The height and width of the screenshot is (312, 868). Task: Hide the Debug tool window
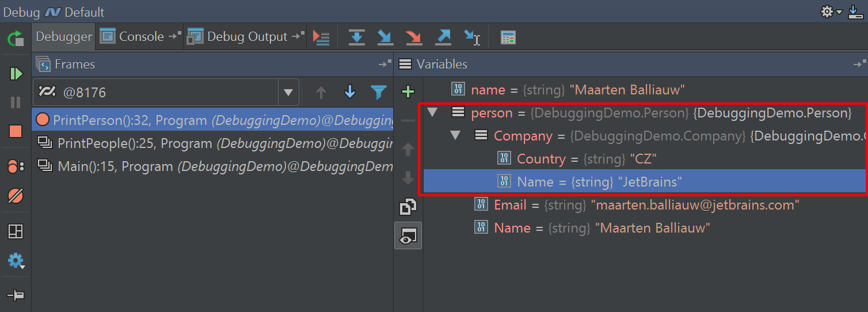pos(855,12)
